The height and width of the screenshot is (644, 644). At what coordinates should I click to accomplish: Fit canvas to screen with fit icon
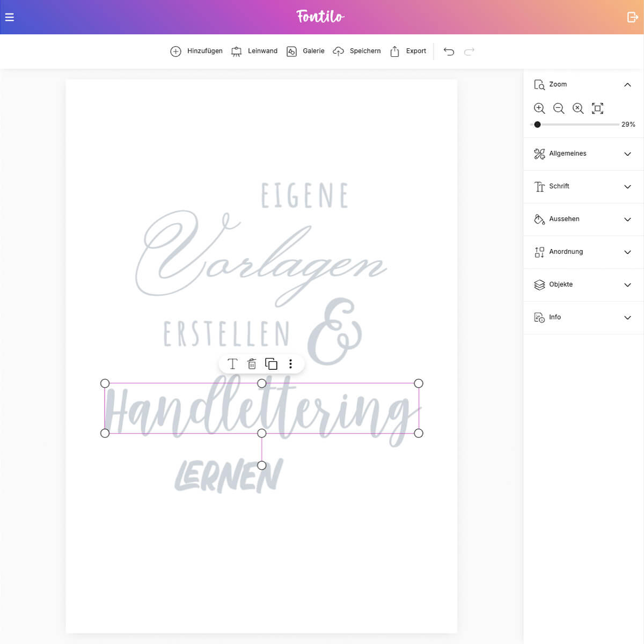tap(597, 108)
